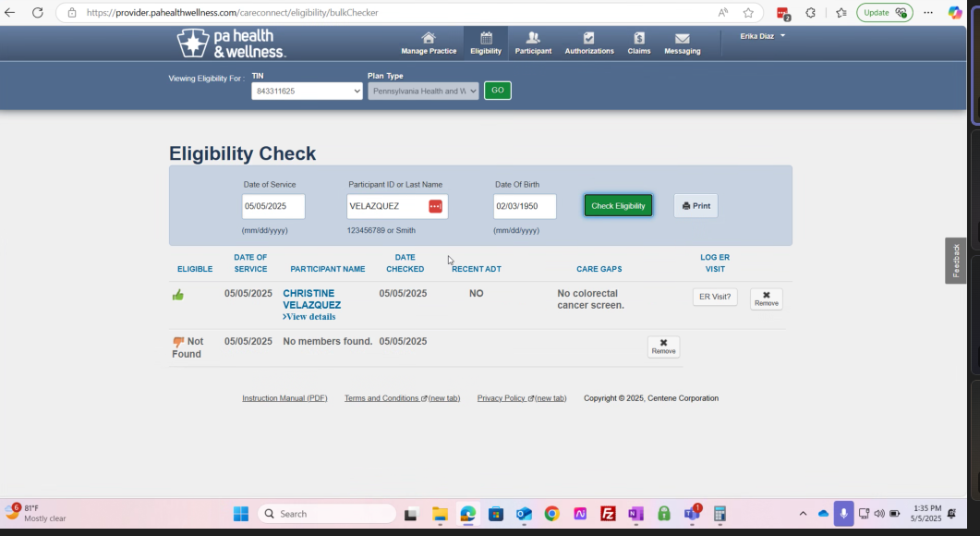
Task: Click the microphone tray icon
Action: pos(843,514)
